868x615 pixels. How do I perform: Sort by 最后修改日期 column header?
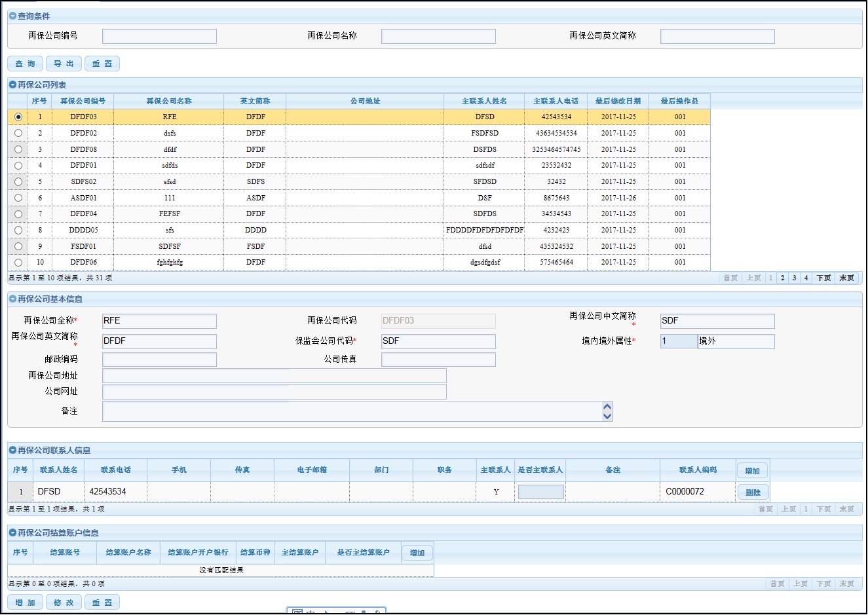618,102
